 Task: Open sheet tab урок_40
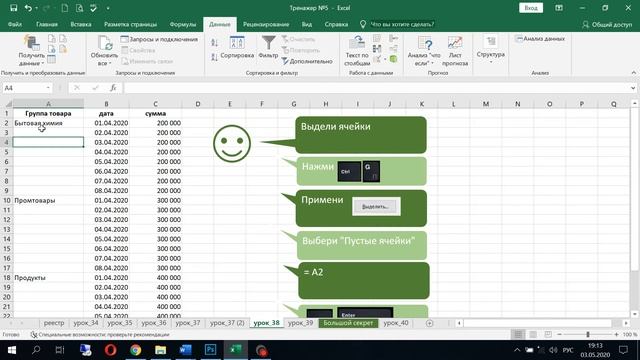pos(396,323)
